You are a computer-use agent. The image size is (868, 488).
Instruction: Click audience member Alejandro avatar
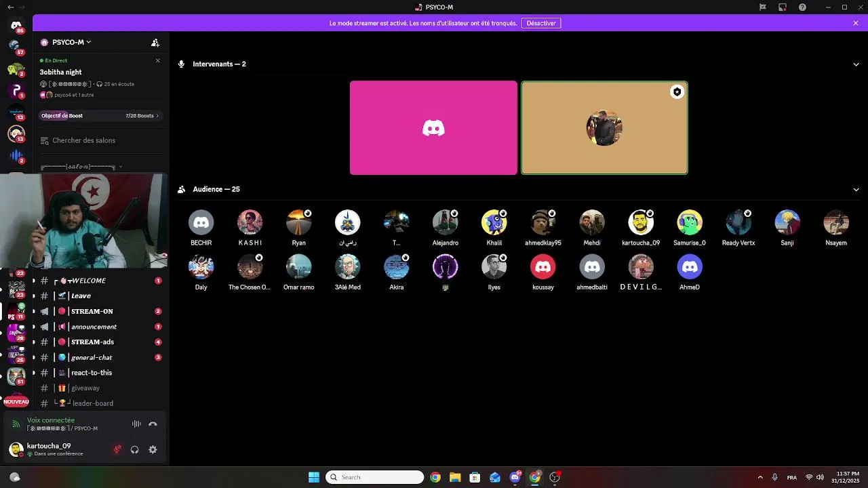(445, 222)
